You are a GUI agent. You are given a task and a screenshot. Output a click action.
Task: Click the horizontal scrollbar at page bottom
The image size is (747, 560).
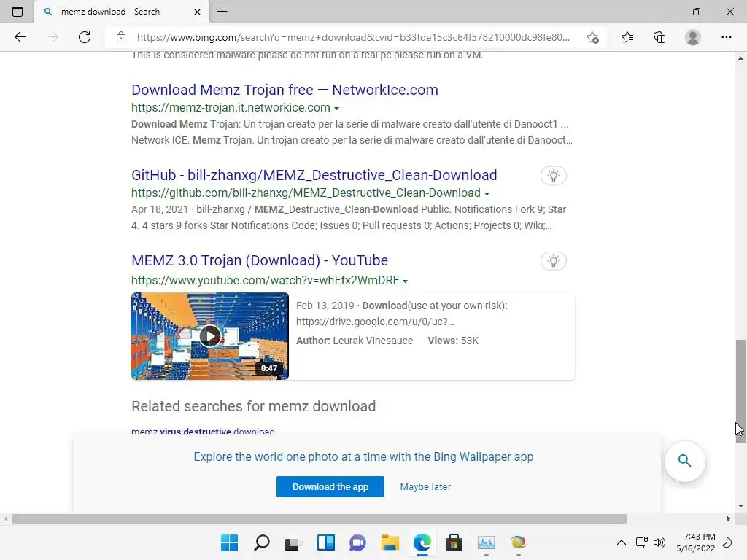[x=320, y=519]
